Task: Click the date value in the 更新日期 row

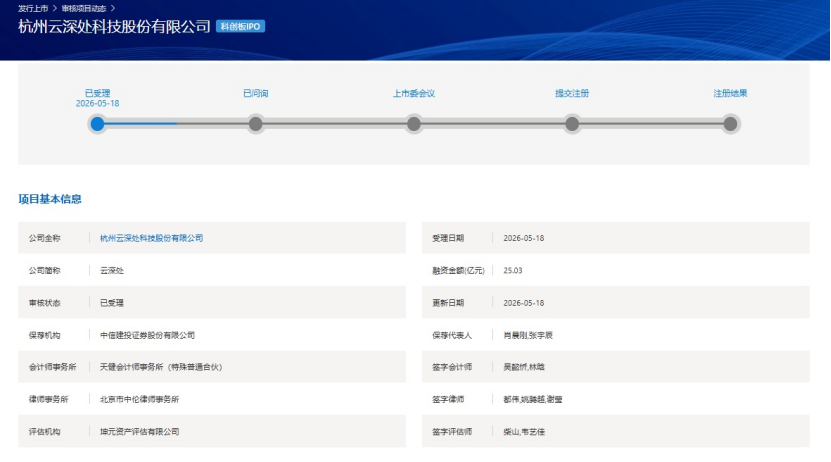Action: point(524,303)
